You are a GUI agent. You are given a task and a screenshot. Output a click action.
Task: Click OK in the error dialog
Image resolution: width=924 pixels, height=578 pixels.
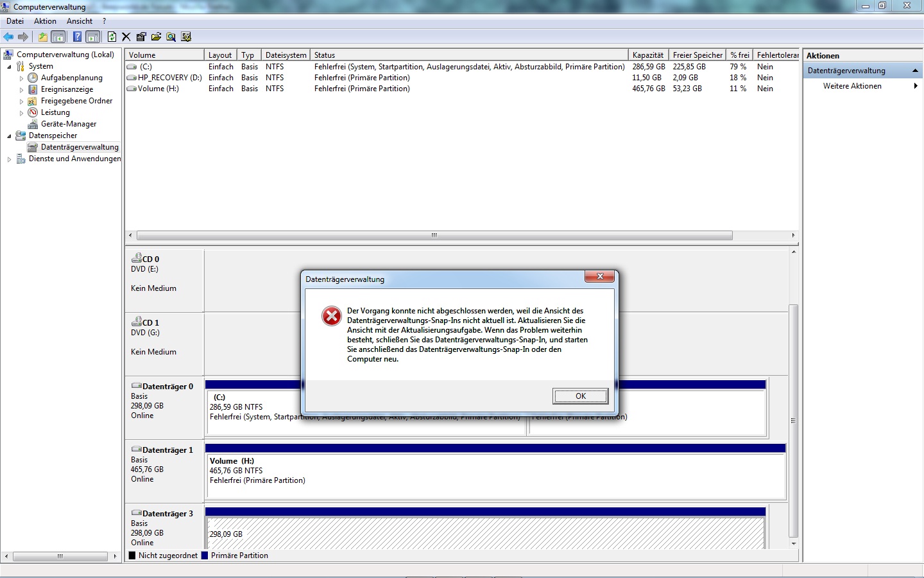click(x=581, y=396)
